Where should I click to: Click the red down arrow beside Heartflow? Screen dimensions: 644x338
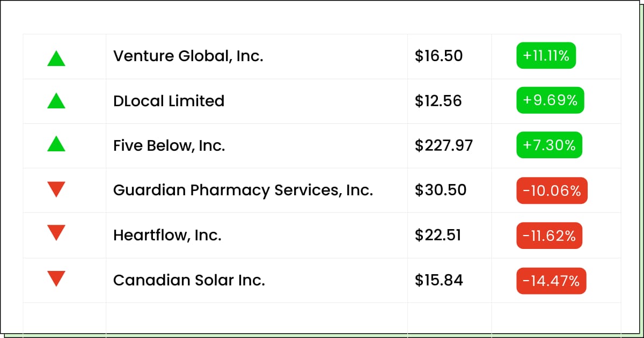pyautogui.click(x=56, y=233)
